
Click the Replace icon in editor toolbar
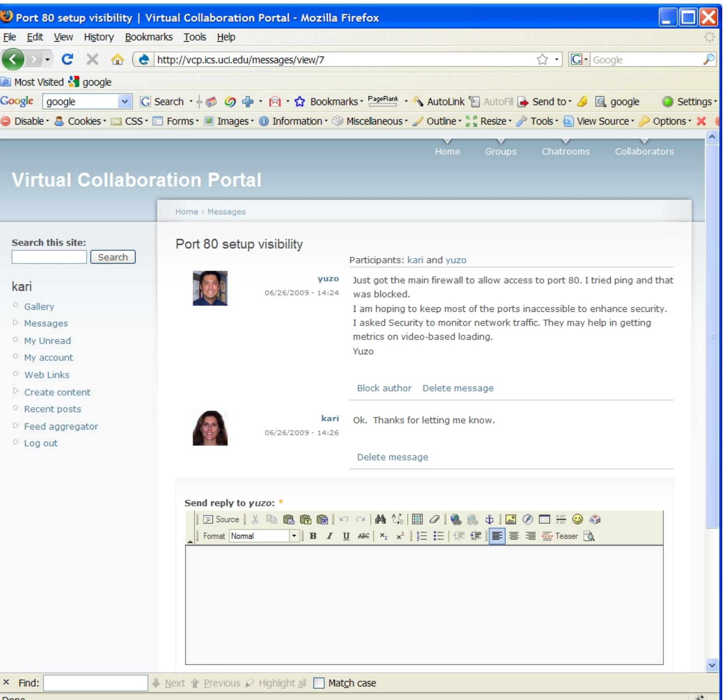(x=397, y=519)
